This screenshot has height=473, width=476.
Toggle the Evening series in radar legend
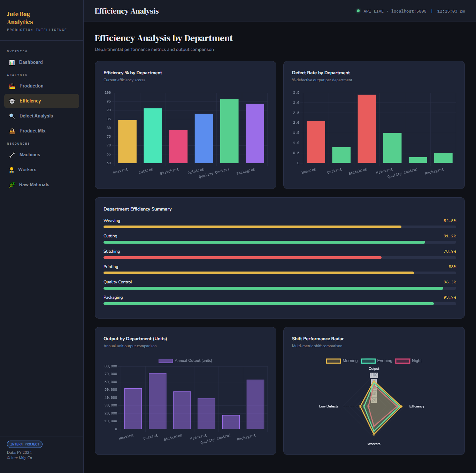coord(376,361)
